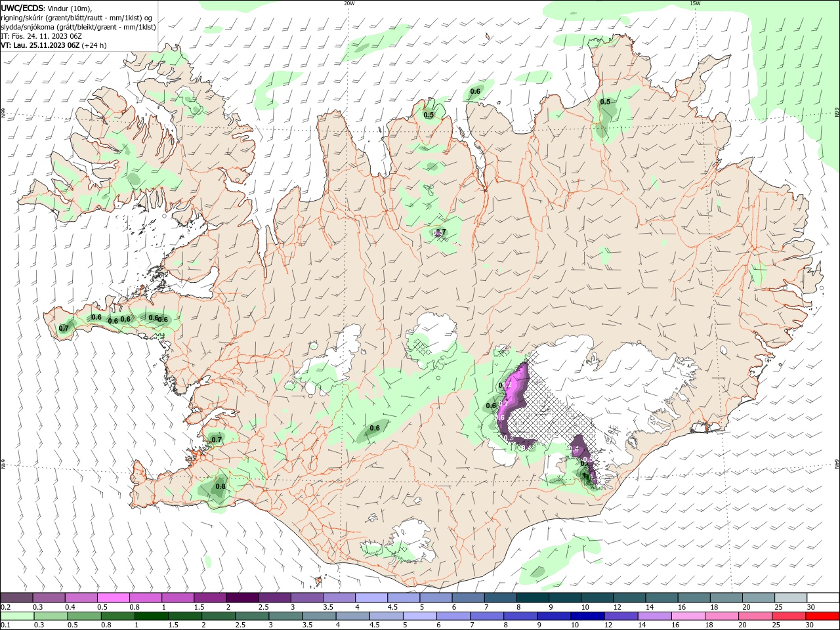The height and width of the screenshot is (630, 840).
Task: Click the 0.7 value on the west coast
Action: pyautogui.click(x=217, y=439)
